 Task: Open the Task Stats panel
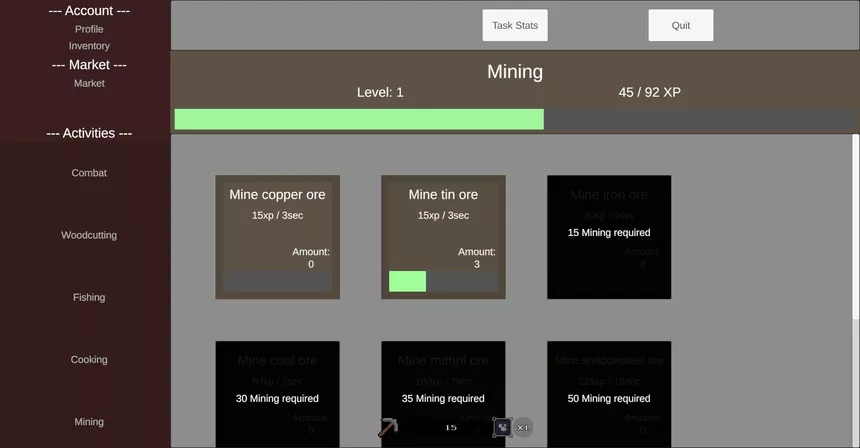tap(515, 26)
